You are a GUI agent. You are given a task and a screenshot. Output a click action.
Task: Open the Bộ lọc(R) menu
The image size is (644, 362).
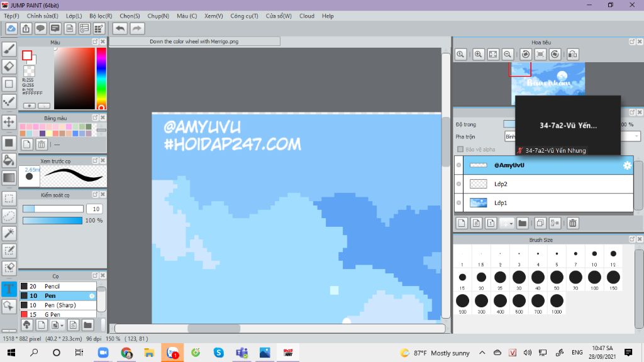(101, 16)
